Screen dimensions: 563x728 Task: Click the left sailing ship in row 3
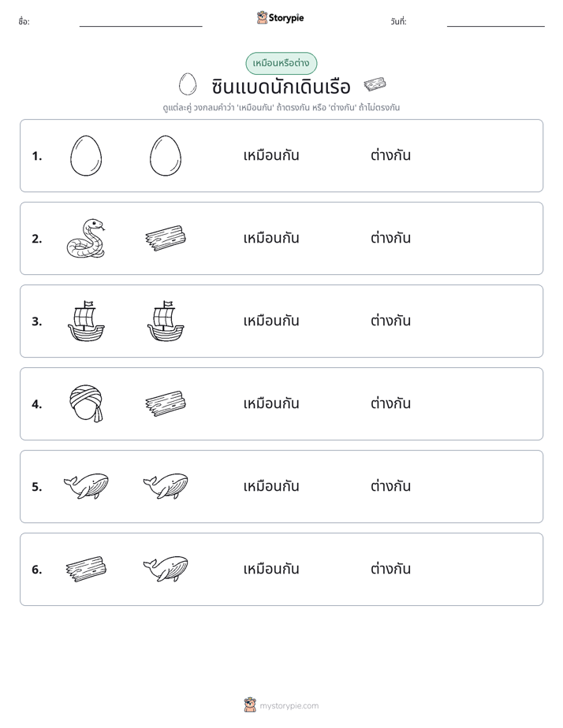(86, 321)
